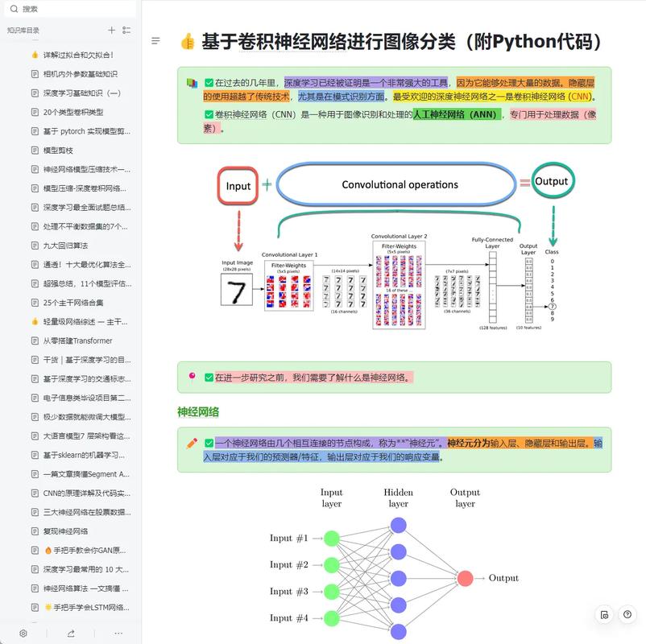Screen dimensions: 646x644
Task: Click the search magnifier icon in the sidebar
Action: point(14,9)
